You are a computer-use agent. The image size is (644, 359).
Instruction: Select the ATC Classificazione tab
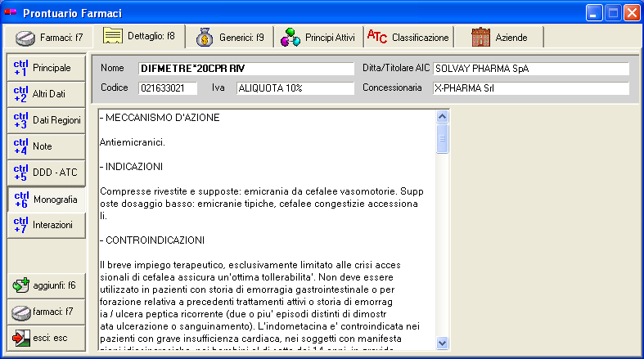(x=408, y=38)
